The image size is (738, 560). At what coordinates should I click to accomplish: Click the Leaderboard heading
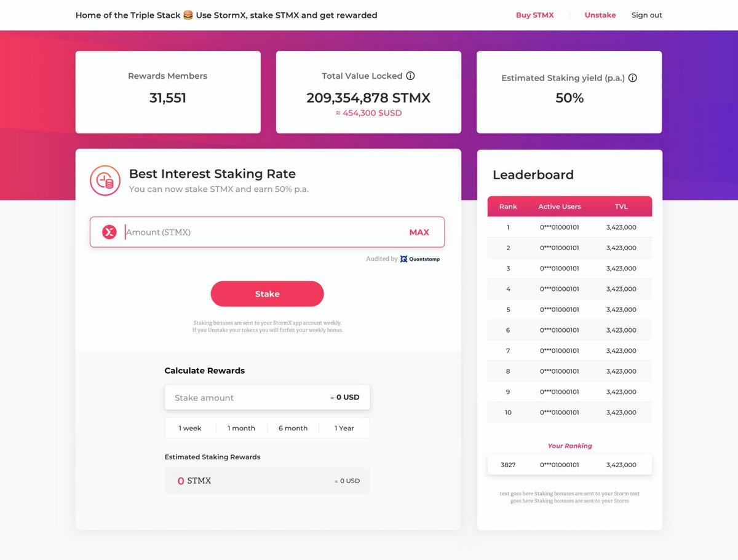[x=533, y=175]
